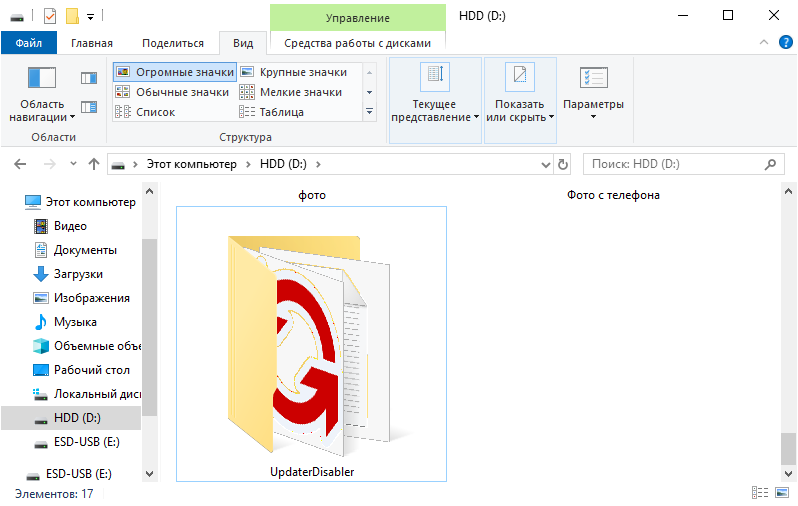Click file list scrollbar down arrow
This screenshot has width=798, height=506.
click(788, 473)
